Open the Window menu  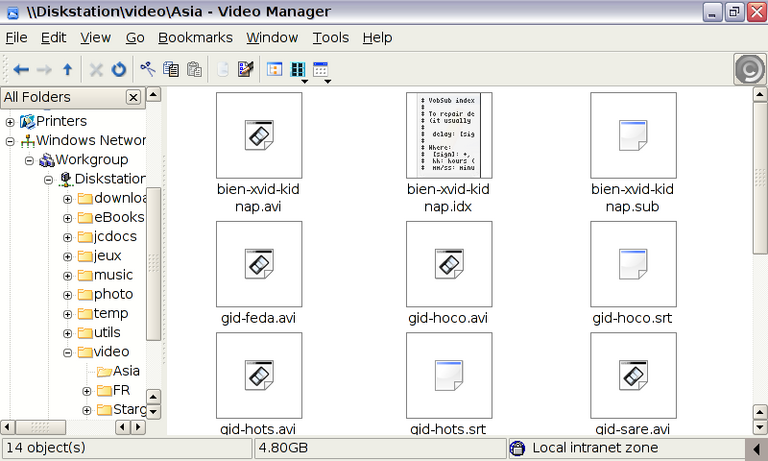tap(272, 38)
